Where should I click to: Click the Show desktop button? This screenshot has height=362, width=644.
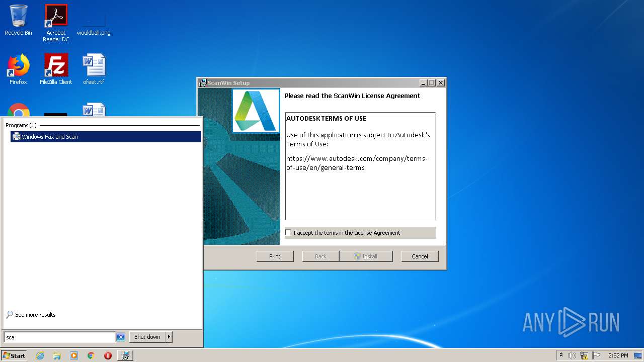(639, 355)
